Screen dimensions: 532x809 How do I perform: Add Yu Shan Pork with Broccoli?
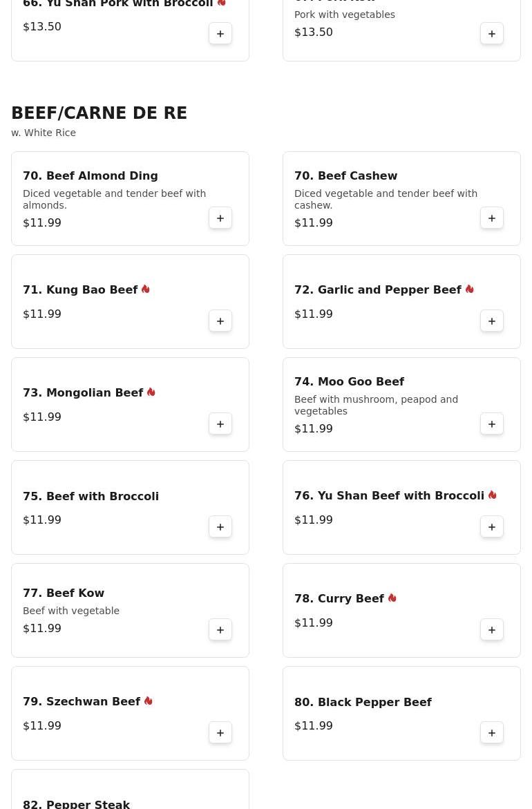220,34
